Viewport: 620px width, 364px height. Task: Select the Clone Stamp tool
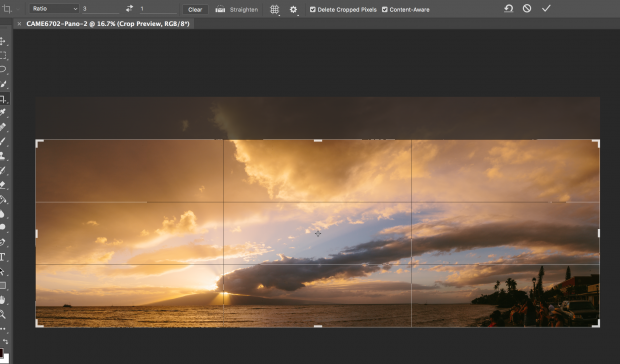pos(3,156)
